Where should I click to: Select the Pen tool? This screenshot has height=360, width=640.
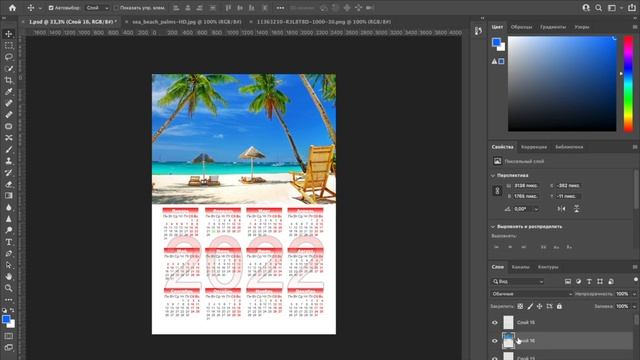pyautogui.click(x=9, y=253)
